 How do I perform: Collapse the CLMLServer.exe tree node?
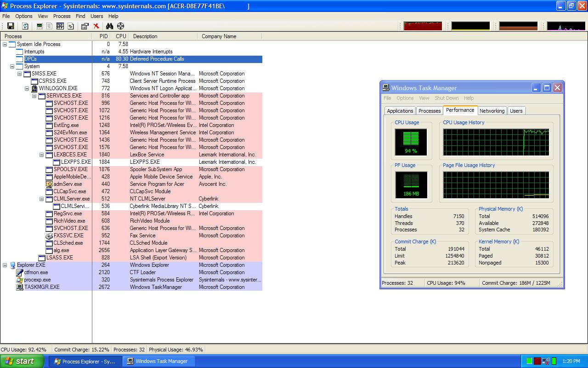pos(42,199)
